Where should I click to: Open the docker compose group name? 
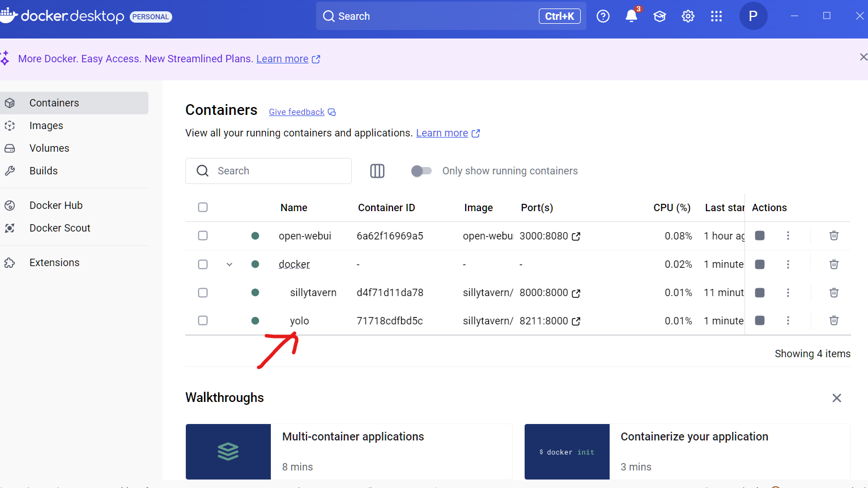(x=294, y=264)
